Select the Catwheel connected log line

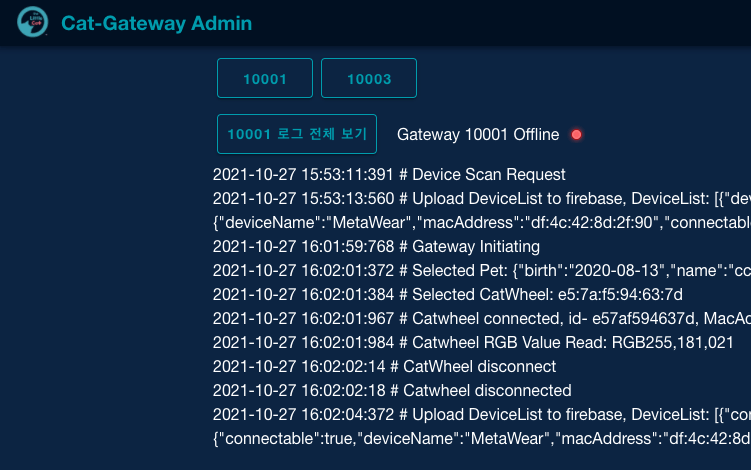pos(480,318)
